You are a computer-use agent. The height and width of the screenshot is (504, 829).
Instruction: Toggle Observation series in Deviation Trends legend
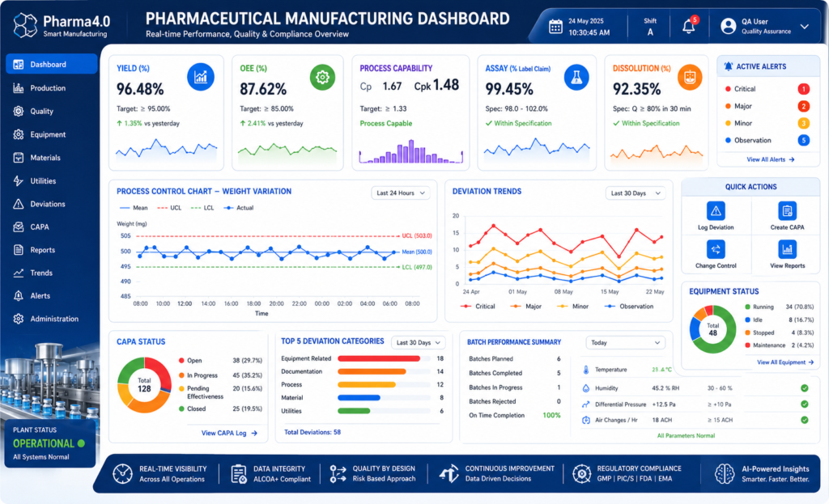629,307
